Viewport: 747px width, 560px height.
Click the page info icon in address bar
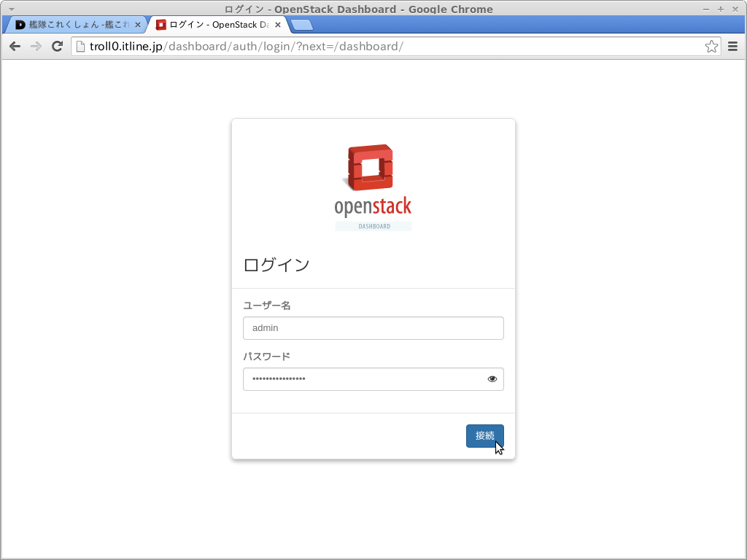(81, 47)
